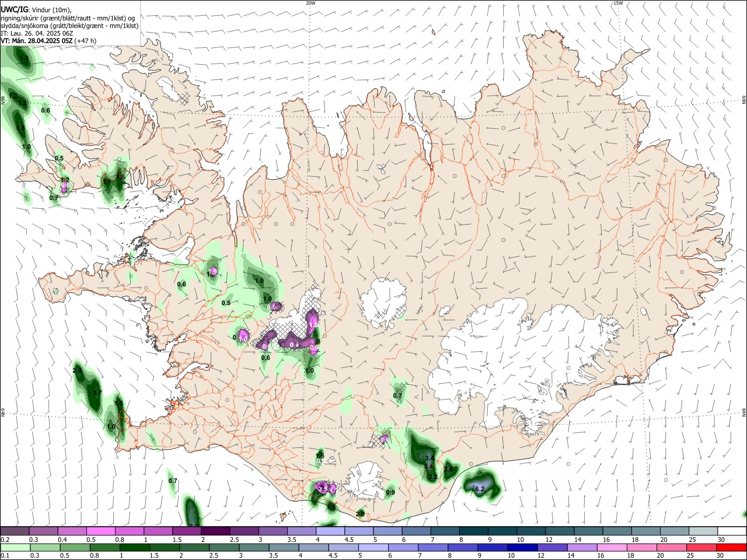Click the 0.6 value in the far northwest corner
This screenshot has width=747, height=560.
click(46, 110)
